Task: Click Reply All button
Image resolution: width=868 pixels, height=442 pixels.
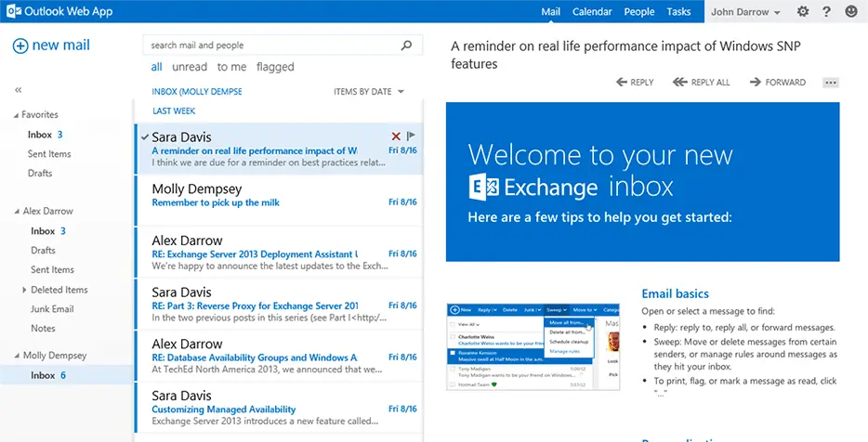Action: pos(702,83)
